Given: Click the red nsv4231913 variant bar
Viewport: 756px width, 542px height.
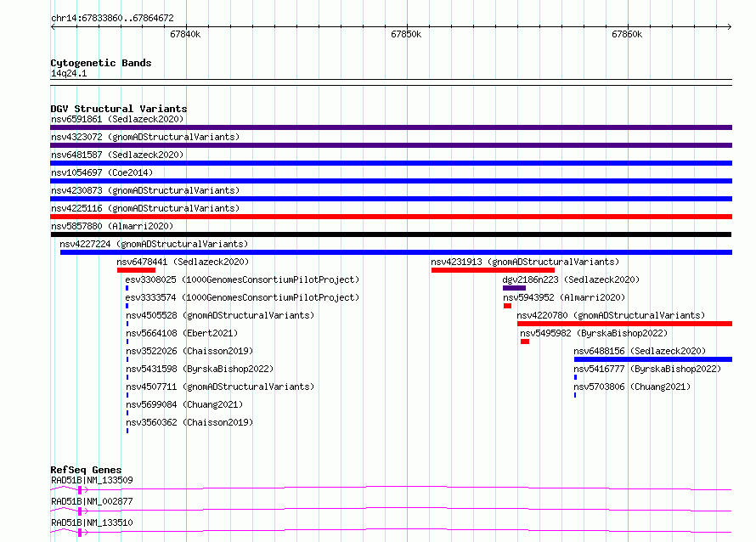Looking at the screenshot, I should 493,270.
